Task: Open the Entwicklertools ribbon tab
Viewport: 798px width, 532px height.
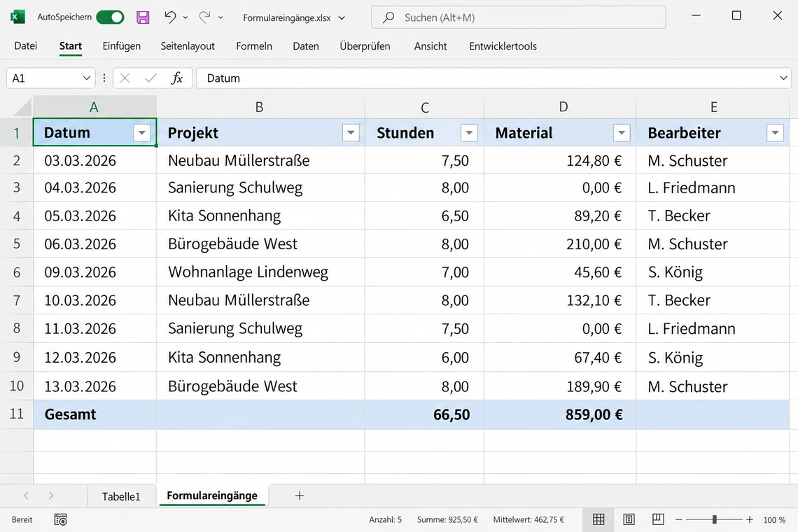Action: pos(503,45)
